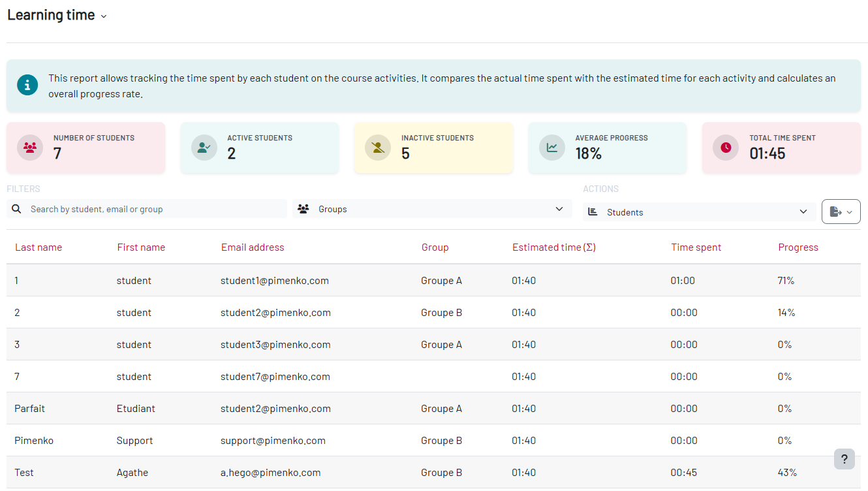Screen dimensions: 868x491
Task: Click the Total time spent clock icon
Action: (726, 148)
